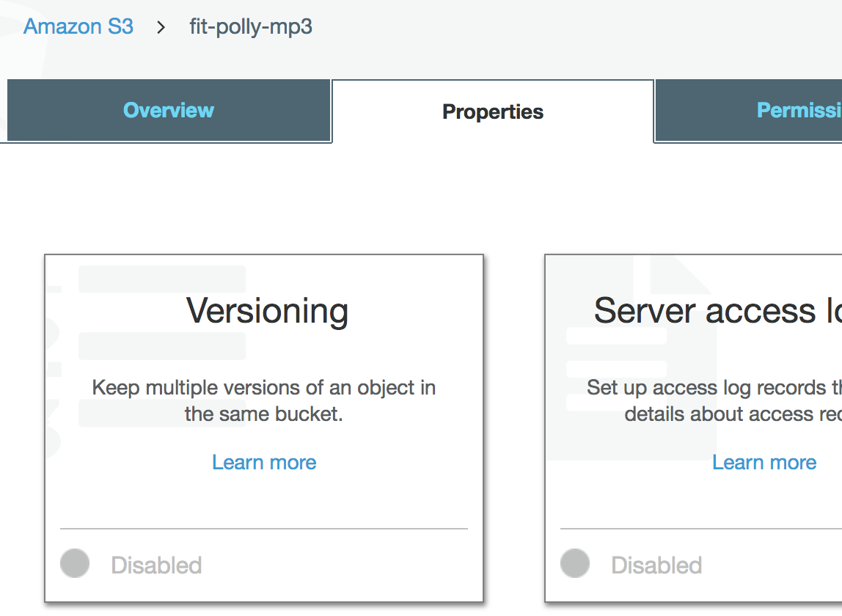The height and width of the screenshot is (616, 842).
Task: Toggle the Server access logging Disabled indicator
Action: tap(574, 563)
